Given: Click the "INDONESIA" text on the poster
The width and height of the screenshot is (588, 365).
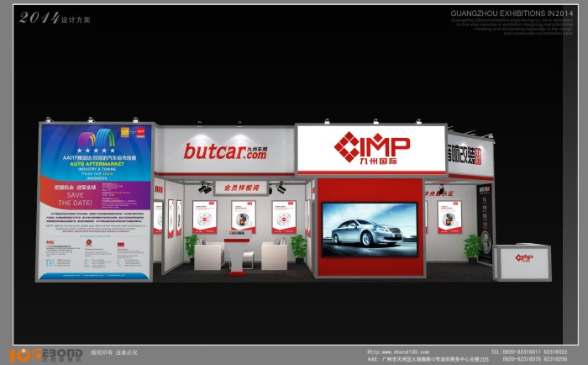Looking at the screenshot, I should (97, 178).
